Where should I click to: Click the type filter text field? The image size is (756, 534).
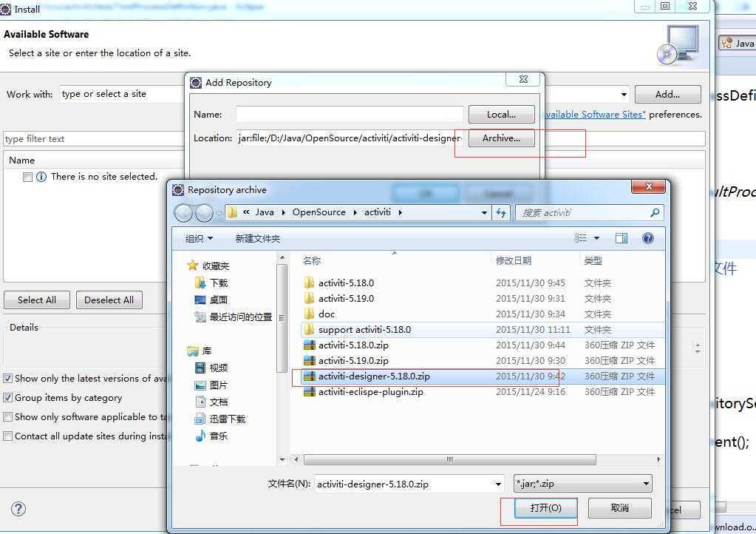tap(93, 139)
